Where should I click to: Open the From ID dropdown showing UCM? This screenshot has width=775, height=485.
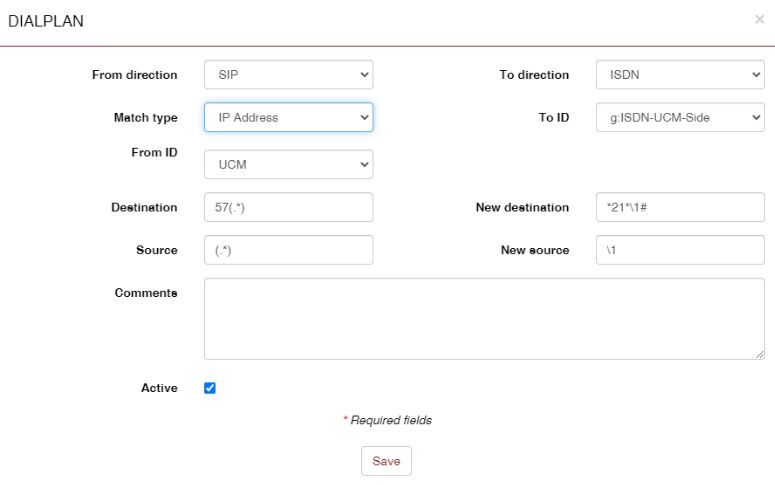coord(288,165)
